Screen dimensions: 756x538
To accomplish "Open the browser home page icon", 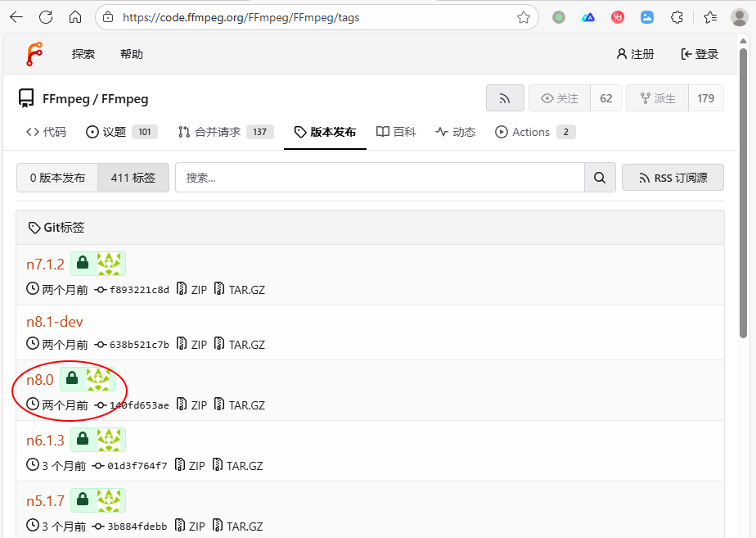I will point(75,17).
